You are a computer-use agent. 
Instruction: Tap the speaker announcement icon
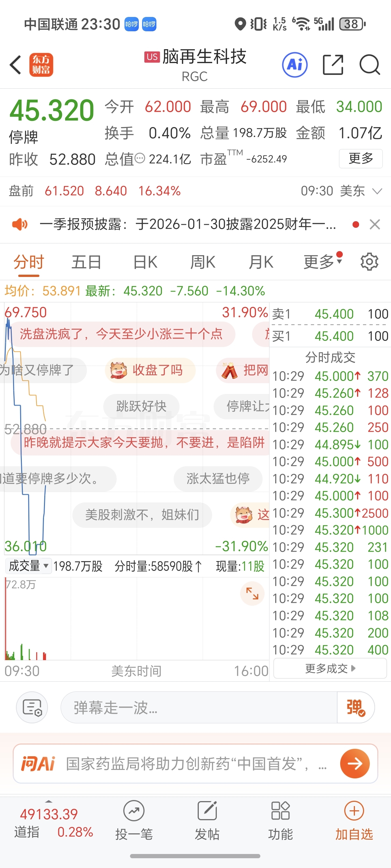click(x=20, y=224)
